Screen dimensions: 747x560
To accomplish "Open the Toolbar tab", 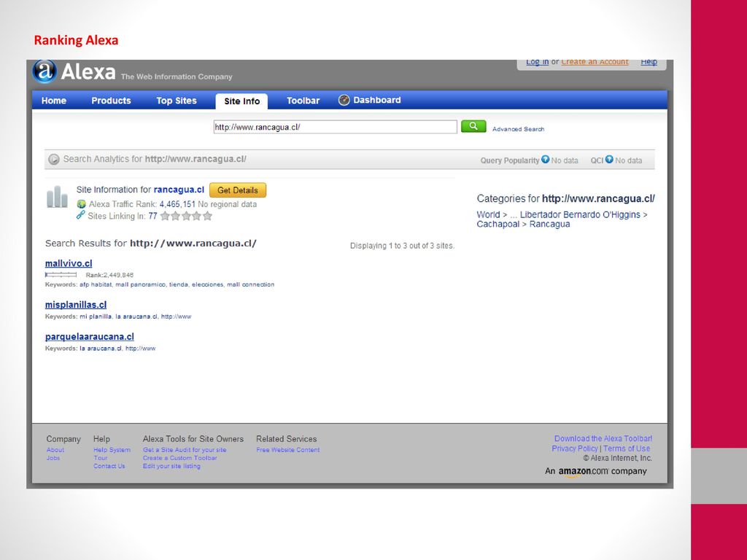I will (x=303, y=101).
